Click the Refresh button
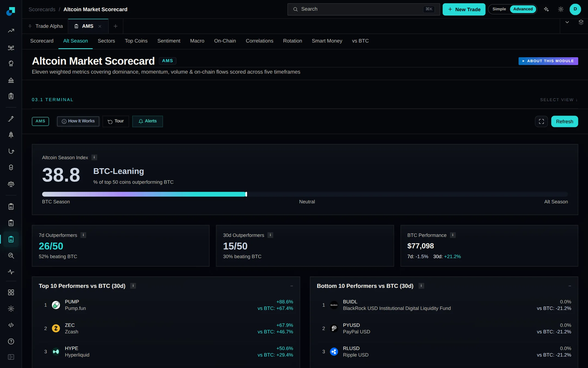Image resolution: width=588 pixels, height=368 pixels. [565, 122]
